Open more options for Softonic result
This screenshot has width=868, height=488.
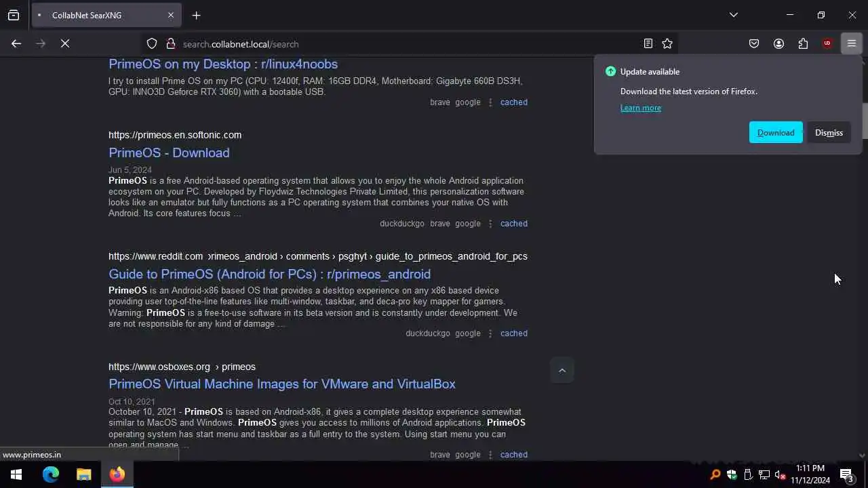point(490,224)
